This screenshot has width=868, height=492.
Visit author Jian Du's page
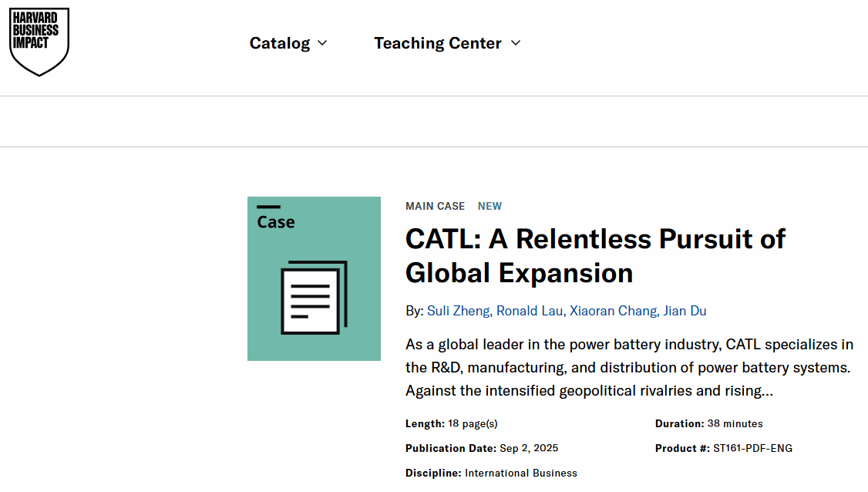[686, 311]
